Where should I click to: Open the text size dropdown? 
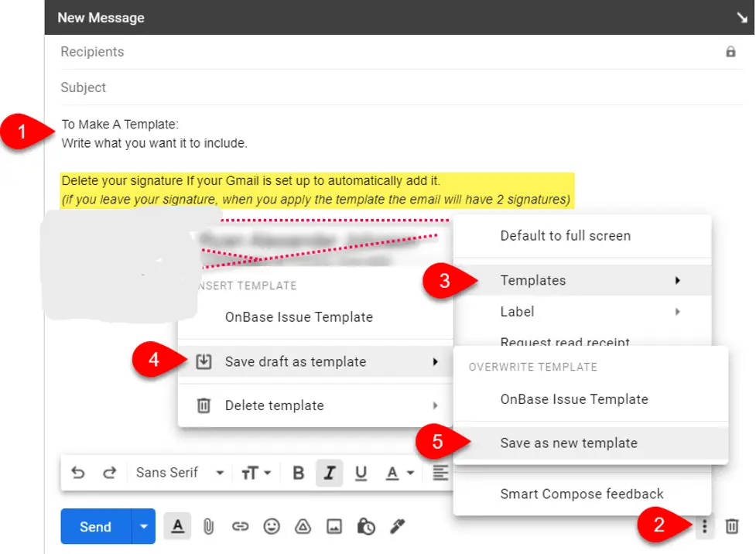tap(256, 473)
